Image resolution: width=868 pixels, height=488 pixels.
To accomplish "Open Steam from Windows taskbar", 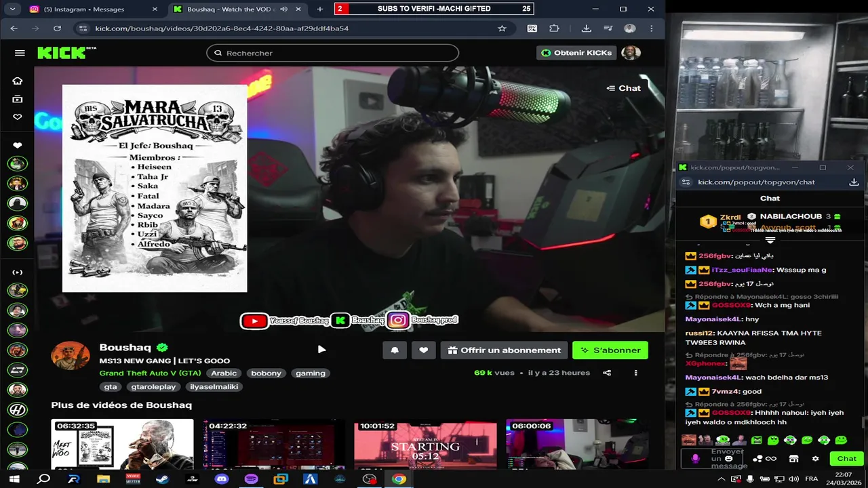I will pos(162,479).
